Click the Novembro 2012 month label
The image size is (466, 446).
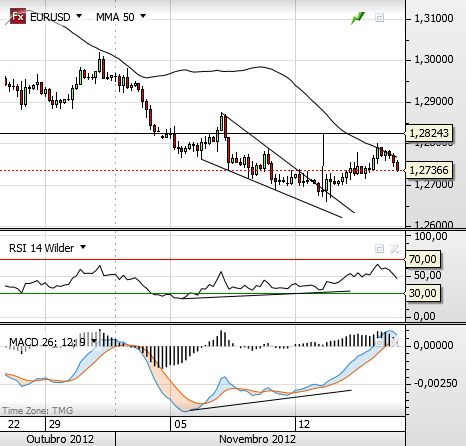click(257, 439)
